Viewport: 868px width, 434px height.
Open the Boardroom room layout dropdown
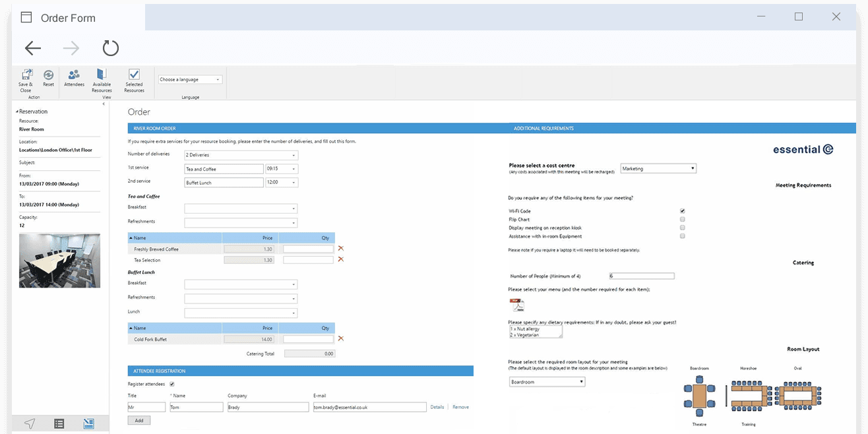click(547, 382)
